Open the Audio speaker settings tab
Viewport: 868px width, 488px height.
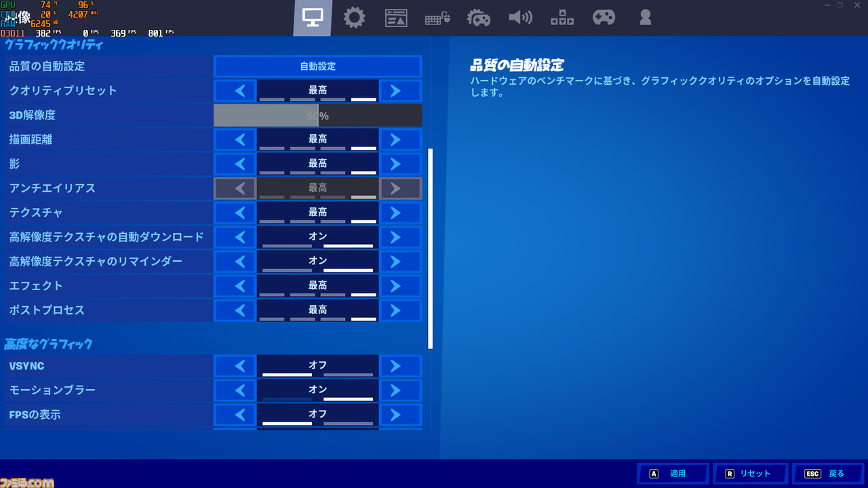click(x=520, y=18)
